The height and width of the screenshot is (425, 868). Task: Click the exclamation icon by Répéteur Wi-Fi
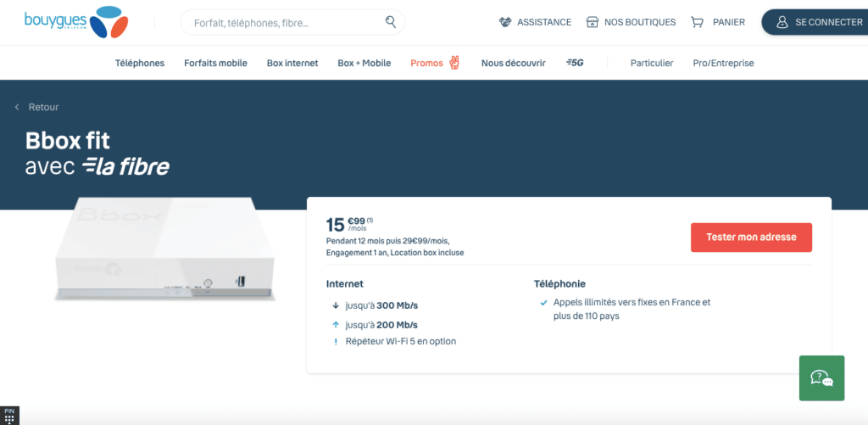click(x=335, y=342)
